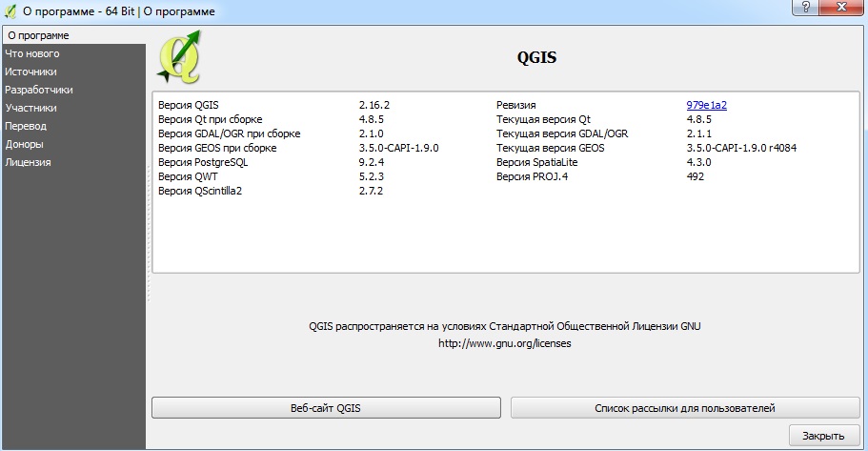Click the 'Версия SpatiaLite' label
868x451 pixels.
537,162
